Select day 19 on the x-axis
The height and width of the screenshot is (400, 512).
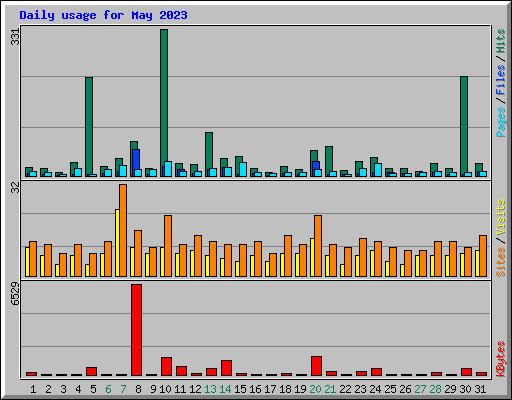[x=300, y=389]
